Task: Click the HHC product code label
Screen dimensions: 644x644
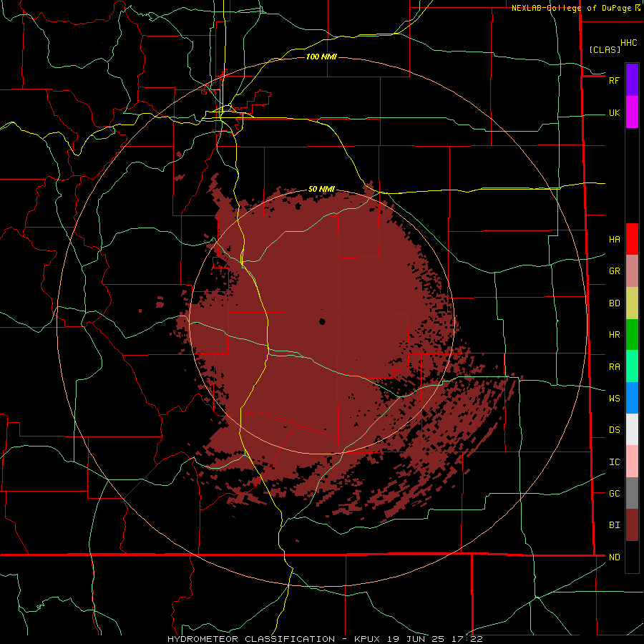Action: click(x=628, y=43)
